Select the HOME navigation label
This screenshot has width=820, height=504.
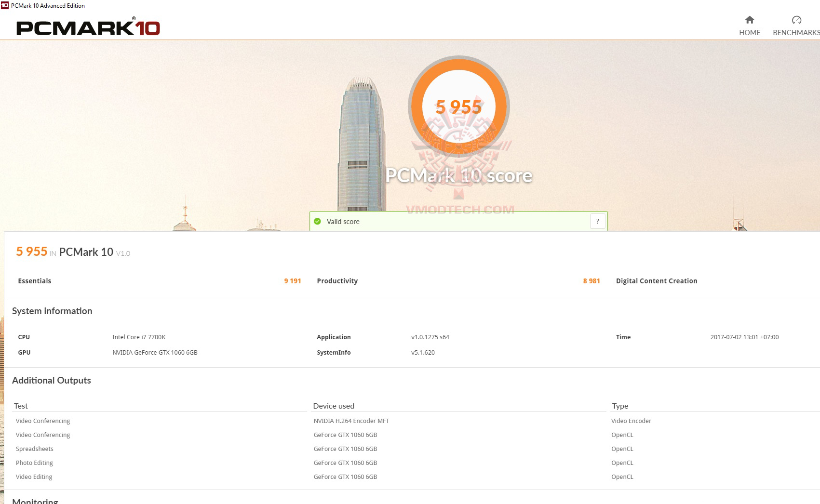(750, 33)
